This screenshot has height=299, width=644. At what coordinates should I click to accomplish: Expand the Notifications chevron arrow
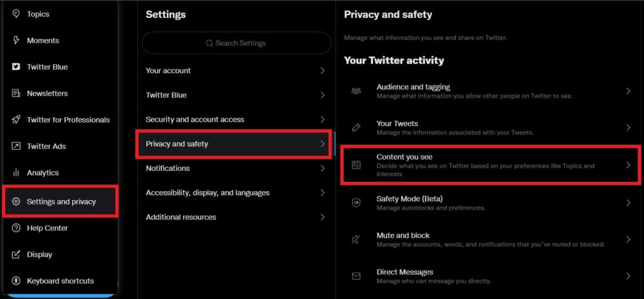323,168
